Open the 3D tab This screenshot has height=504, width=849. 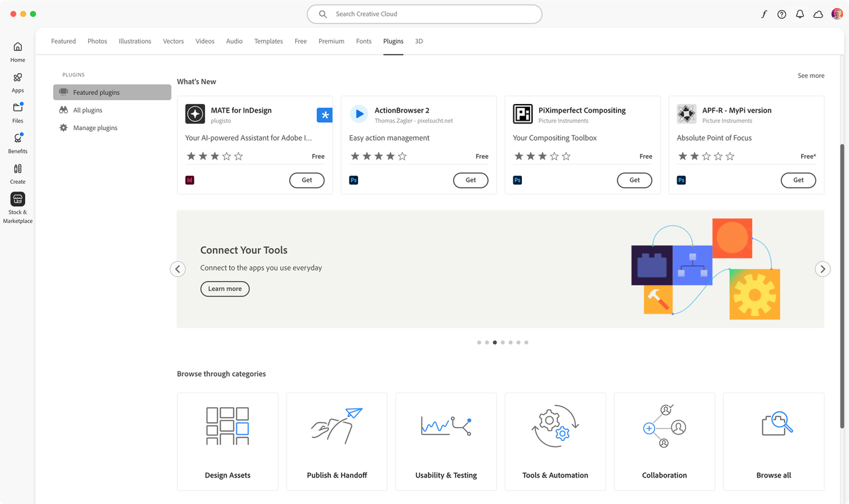419,40
